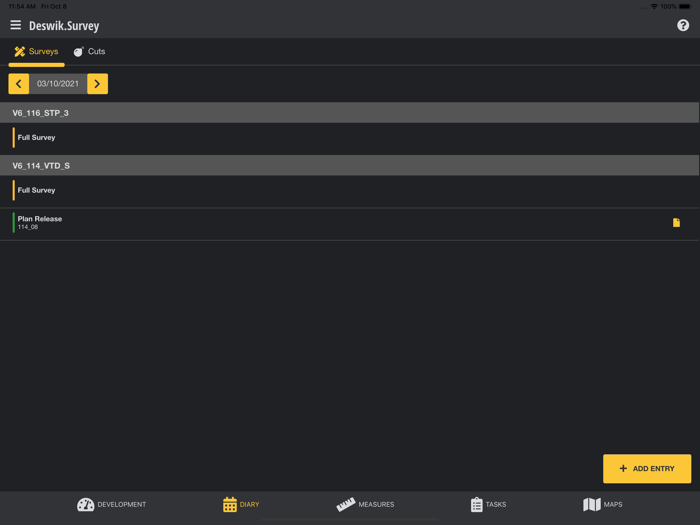The height and width of the screenshot is (525, 700).
Task: Click the Add Entry button
Action: tap(647, 469)
